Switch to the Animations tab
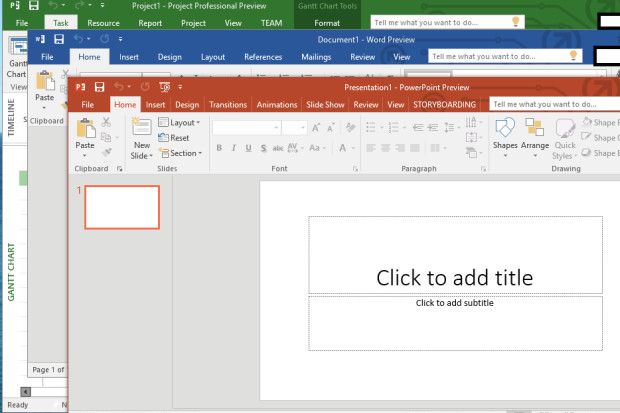Screen dimensions: 620x413 [x=277, y=105]
